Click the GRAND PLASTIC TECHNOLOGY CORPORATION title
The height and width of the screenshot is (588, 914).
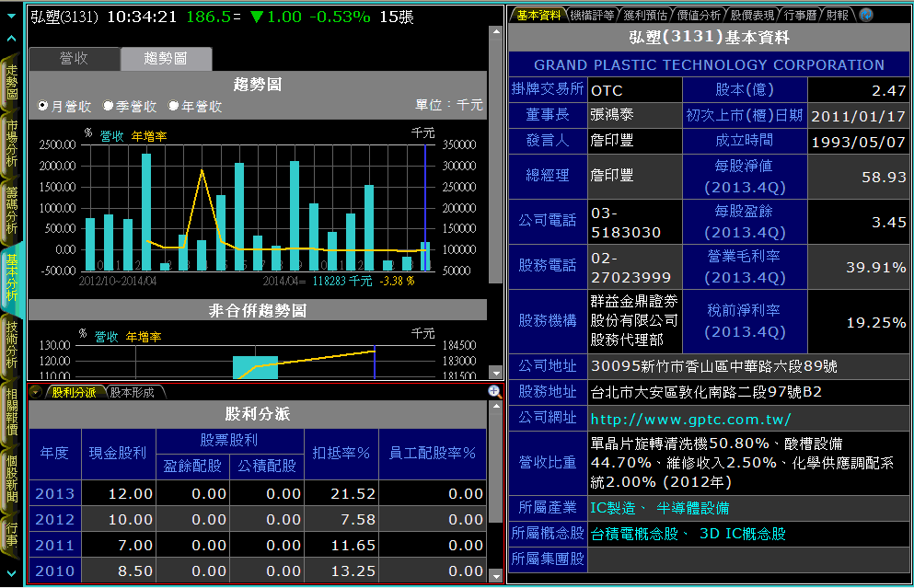(x=709, y=64)
